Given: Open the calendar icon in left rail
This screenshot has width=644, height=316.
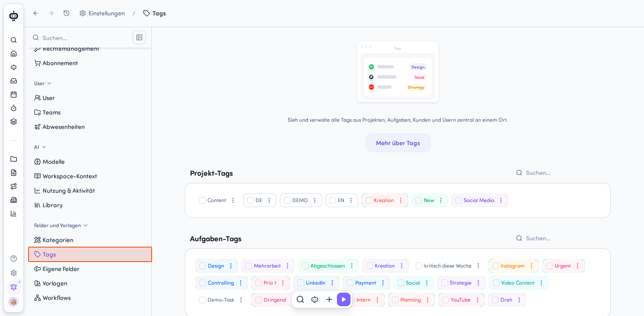Looking at the screenshot, I should tap(14, 94).
